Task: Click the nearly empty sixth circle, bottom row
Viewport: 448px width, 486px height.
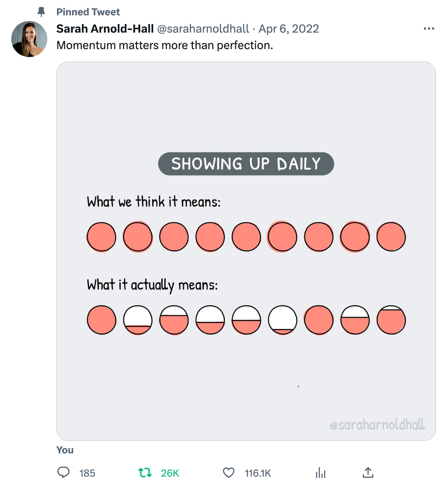Action: click(x=283, y=320)
